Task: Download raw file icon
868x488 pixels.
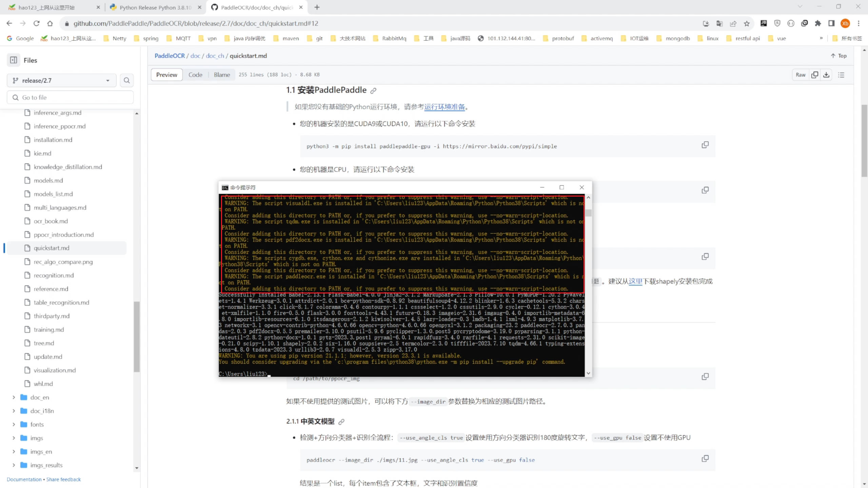Action: tap(826, 75)
